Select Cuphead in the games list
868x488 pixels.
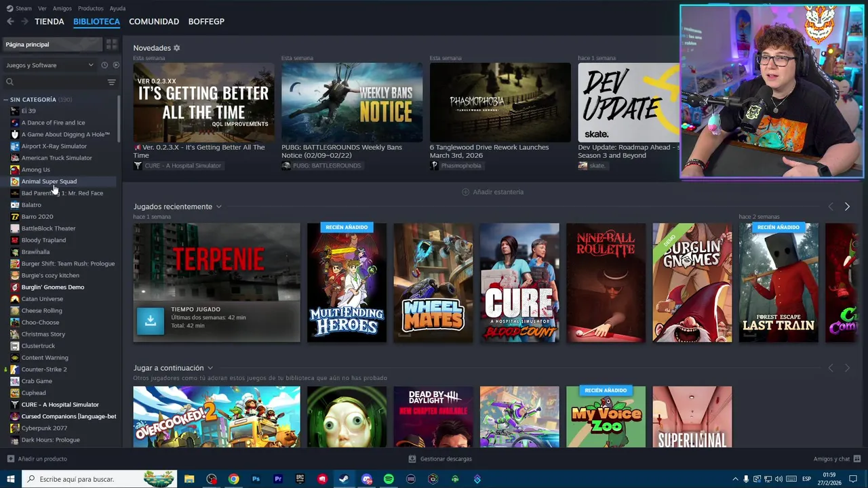point(33,393)
